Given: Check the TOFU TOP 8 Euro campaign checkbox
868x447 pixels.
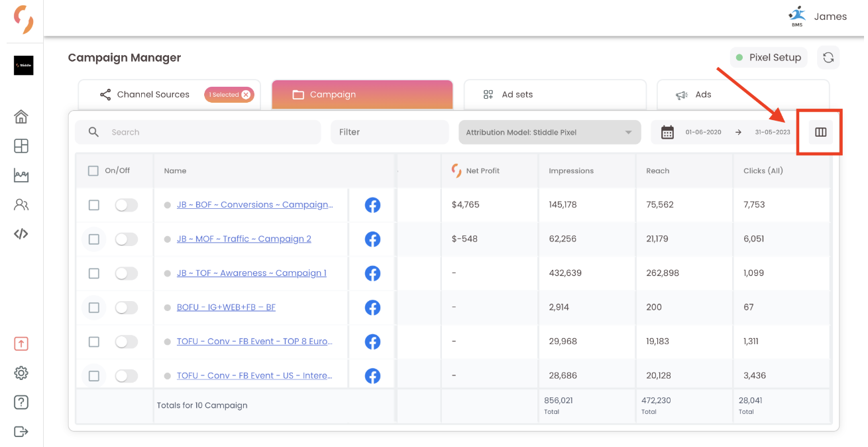Looking at the screenshot, I should pos(94,342).
